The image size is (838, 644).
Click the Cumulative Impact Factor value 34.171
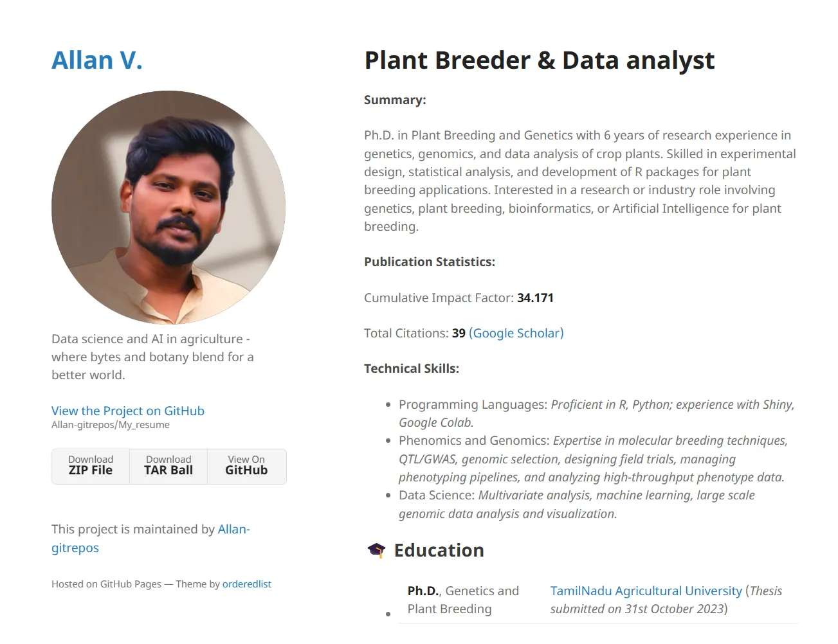pos(535,298)
